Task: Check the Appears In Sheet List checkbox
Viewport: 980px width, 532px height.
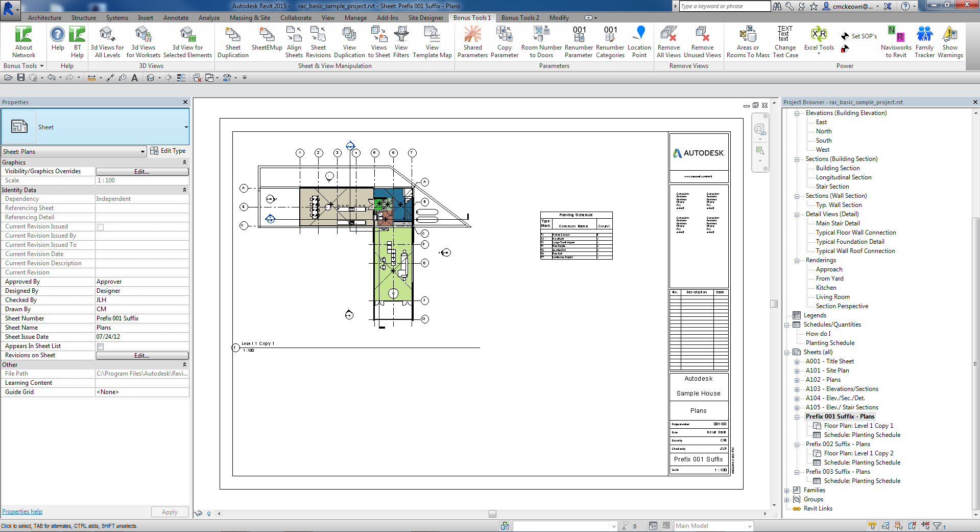Action: 101,346
